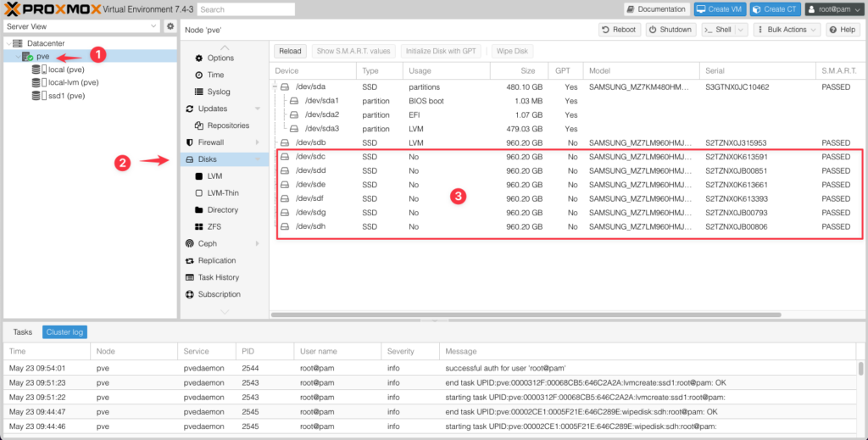
Task: Click the Wipe Disk button
Action: click(512, 51)
